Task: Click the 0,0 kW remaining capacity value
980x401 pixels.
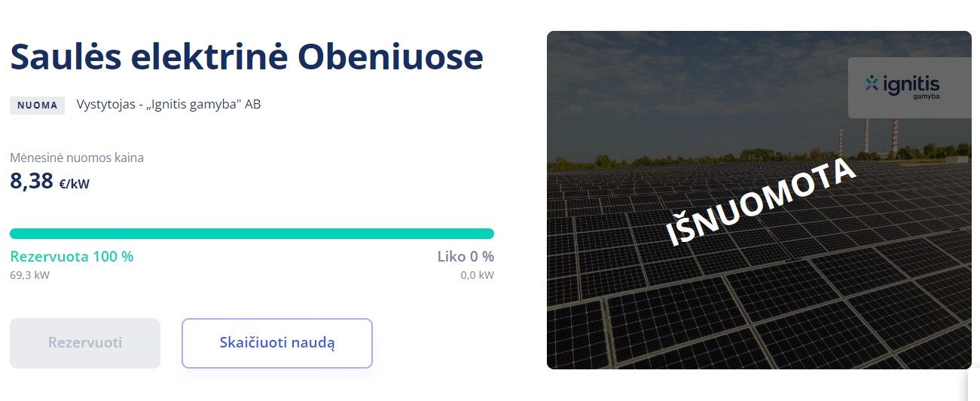Action: pyautogui.click(x=477, y=275)
